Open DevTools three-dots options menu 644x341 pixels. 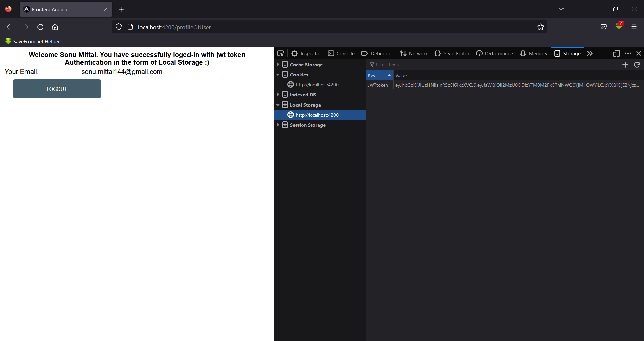point(628,53)
